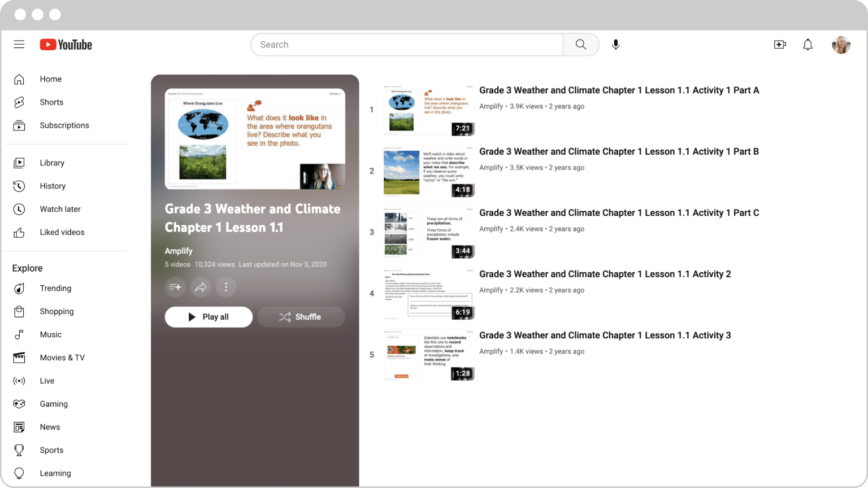868x488 pixels.
Task: Click the Amplify channel link in playlist panel
Action: (x=179, y=251)
